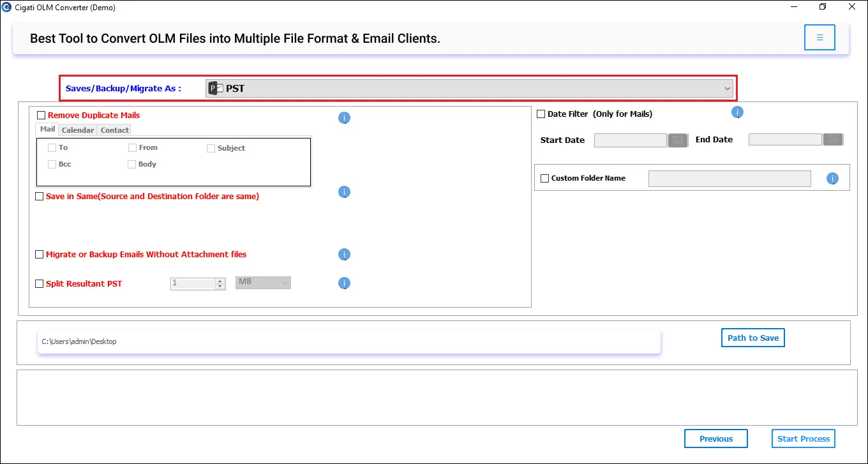The height and width of the screenshot is (464, 868).
Task: Click the End Date input field
Action: (x=785, y=139)
